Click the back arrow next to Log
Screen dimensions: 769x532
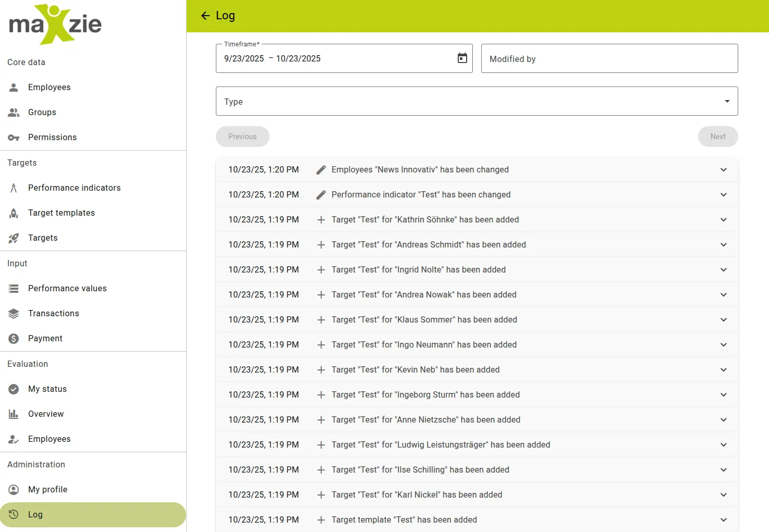(x=205, y=16)
